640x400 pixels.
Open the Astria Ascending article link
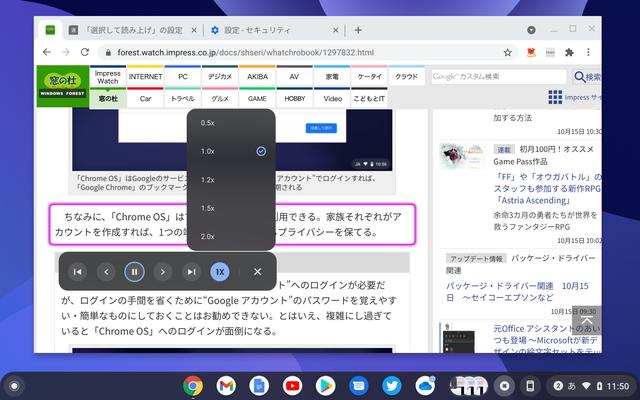coord(547,189)
